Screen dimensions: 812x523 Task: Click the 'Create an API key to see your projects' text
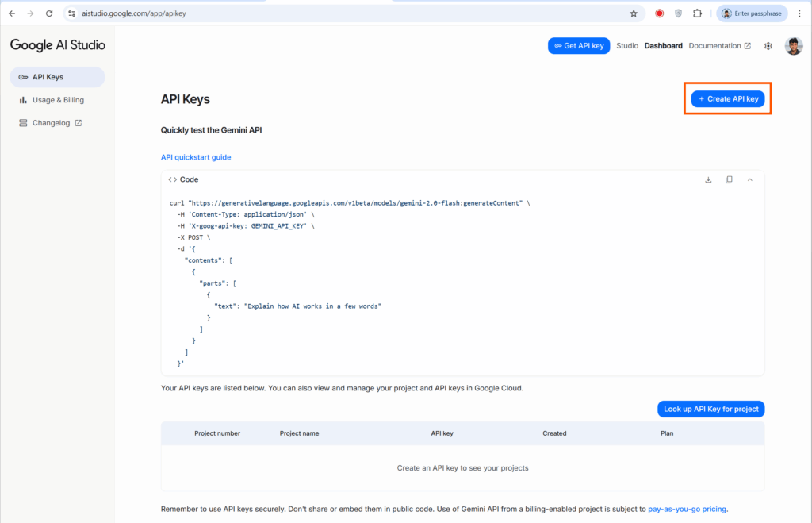click(x=462, y=468)
